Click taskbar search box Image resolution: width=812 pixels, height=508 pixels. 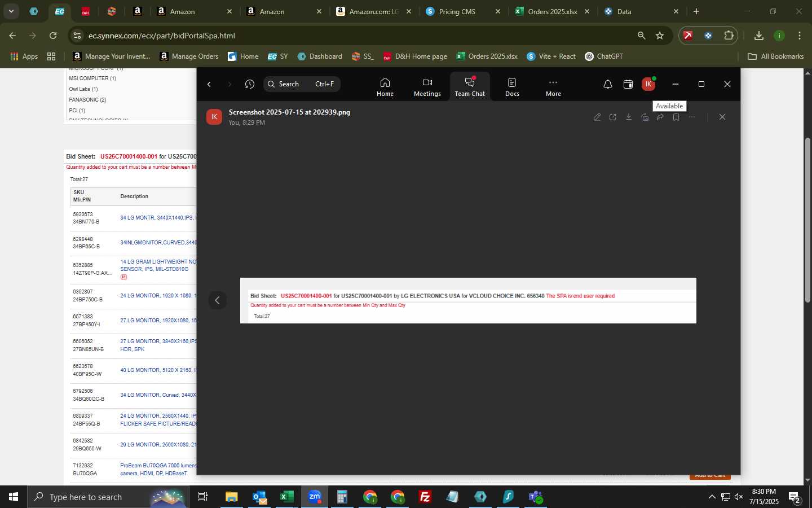click(108, 497)
